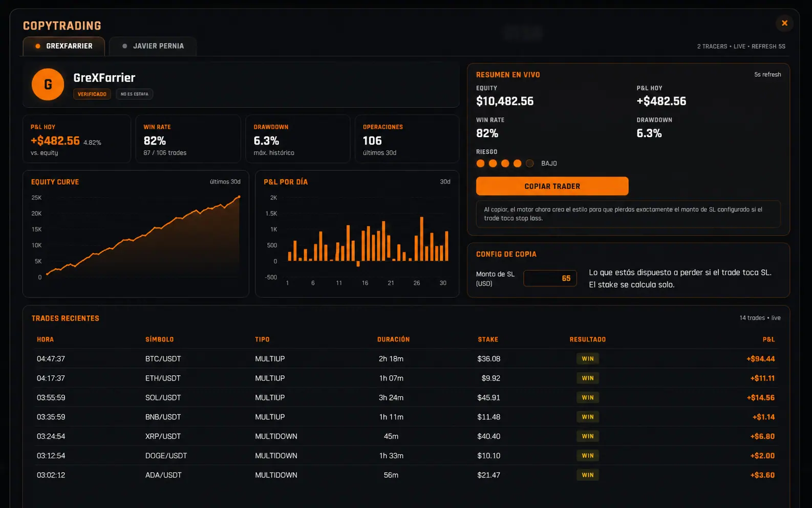Click the SÍMBOLO column header

(x=159, y=340)
